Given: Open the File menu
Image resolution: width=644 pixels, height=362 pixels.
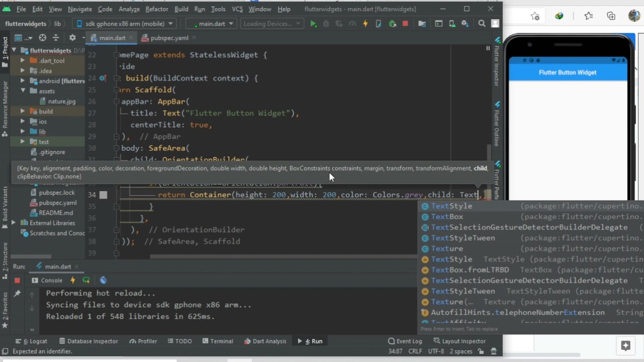Looking at the screenshot, I should tap(21, 9).
